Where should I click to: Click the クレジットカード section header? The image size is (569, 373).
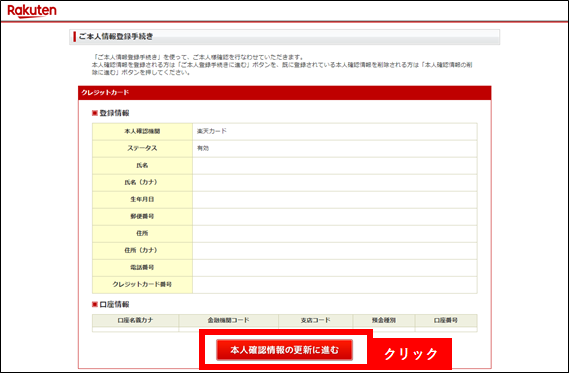pos(284,93)
